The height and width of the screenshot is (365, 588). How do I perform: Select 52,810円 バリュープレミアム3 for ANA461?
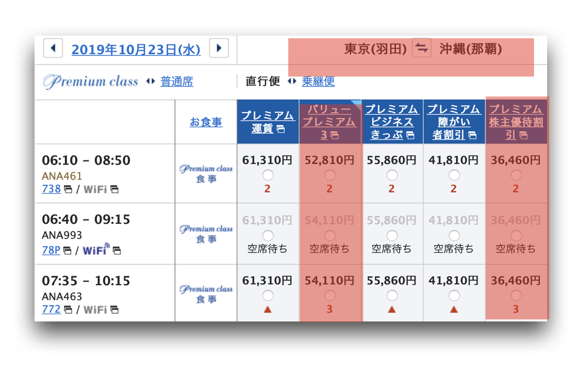coord(330,175)
